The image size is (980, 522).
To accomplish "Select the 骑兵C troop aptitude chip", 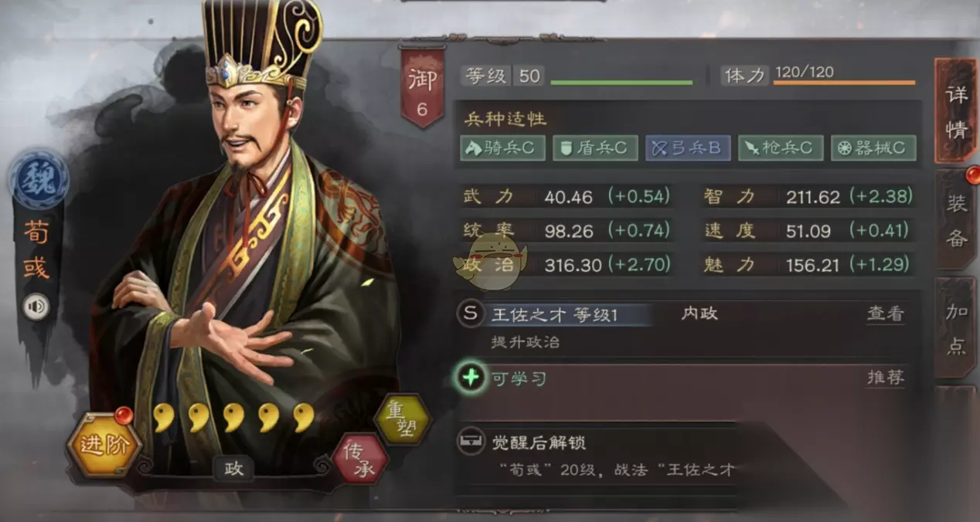I will point(503,147).
